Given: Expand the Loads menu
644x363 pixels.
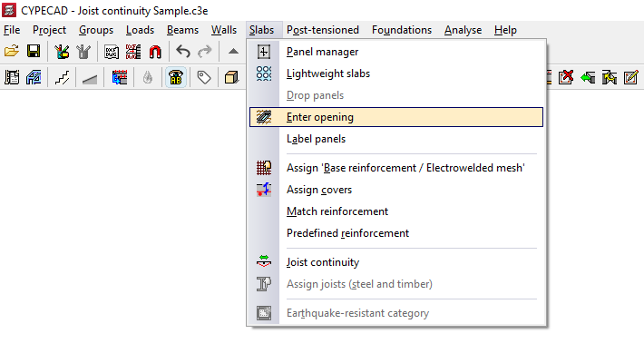Looking at the screenshot, I should pyautogui.click(x=140, y=30).
